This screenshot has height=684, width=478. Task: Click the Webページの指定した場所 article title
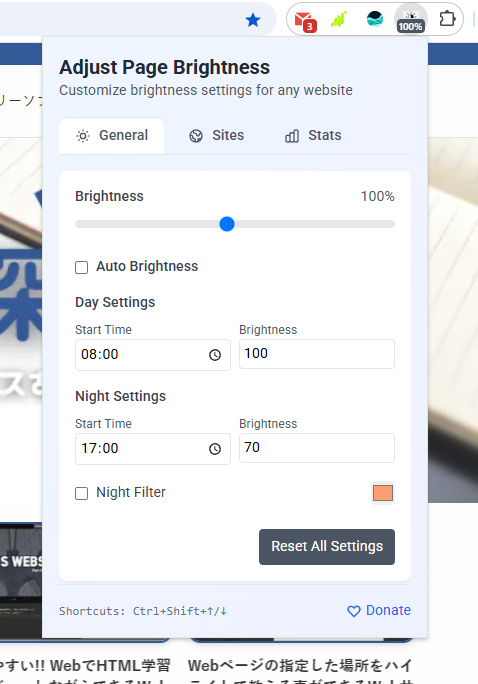click(300, 666)
